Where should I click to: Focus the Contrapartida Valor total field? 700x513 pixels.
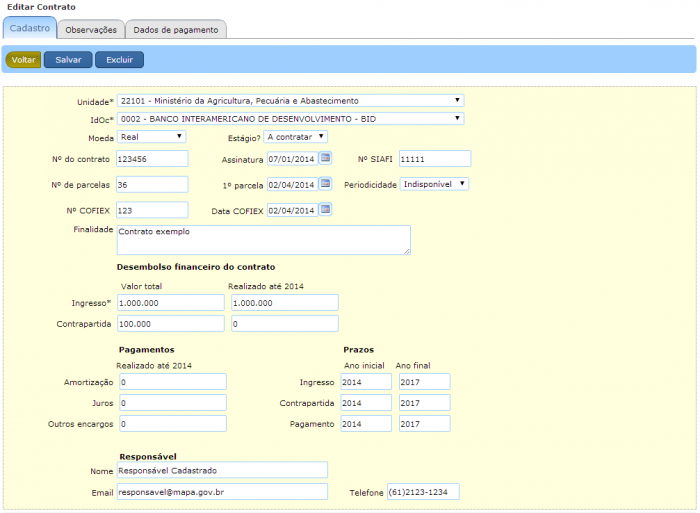click(171, 324)
